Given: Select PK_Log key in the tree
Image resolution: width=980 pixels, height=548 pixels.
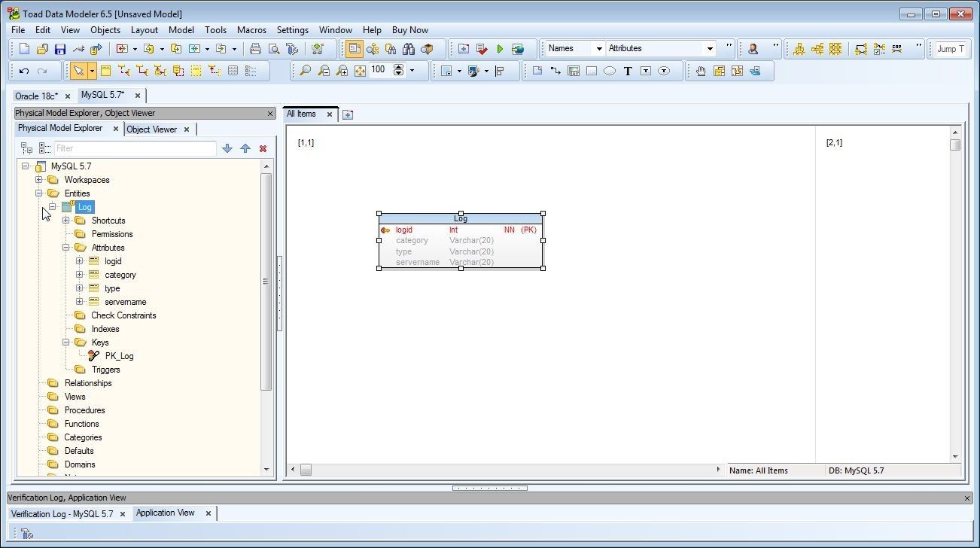Looking at the screenshot, I should (119, 356).
